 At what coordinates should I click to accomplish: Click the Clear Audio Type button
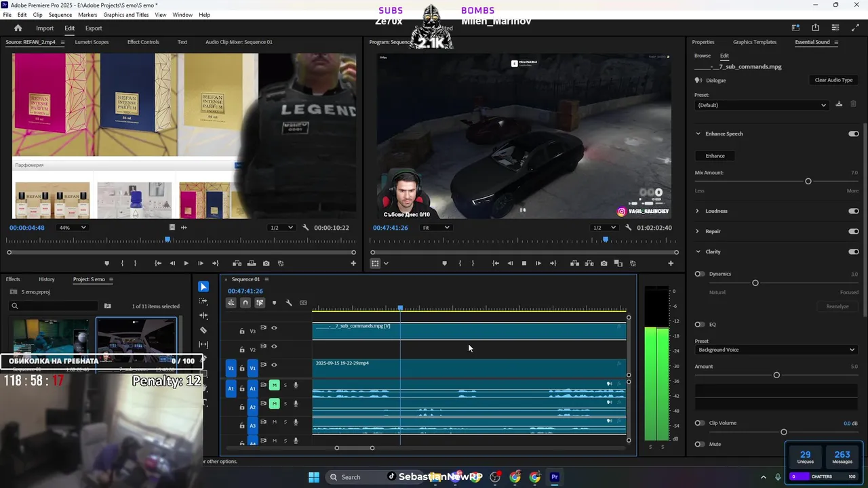pyautogui.click(x=833, y=80)
